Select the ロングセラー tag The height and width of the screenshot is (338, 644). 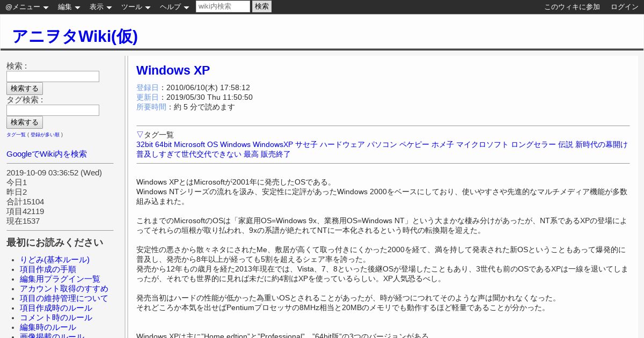point(533,144)
